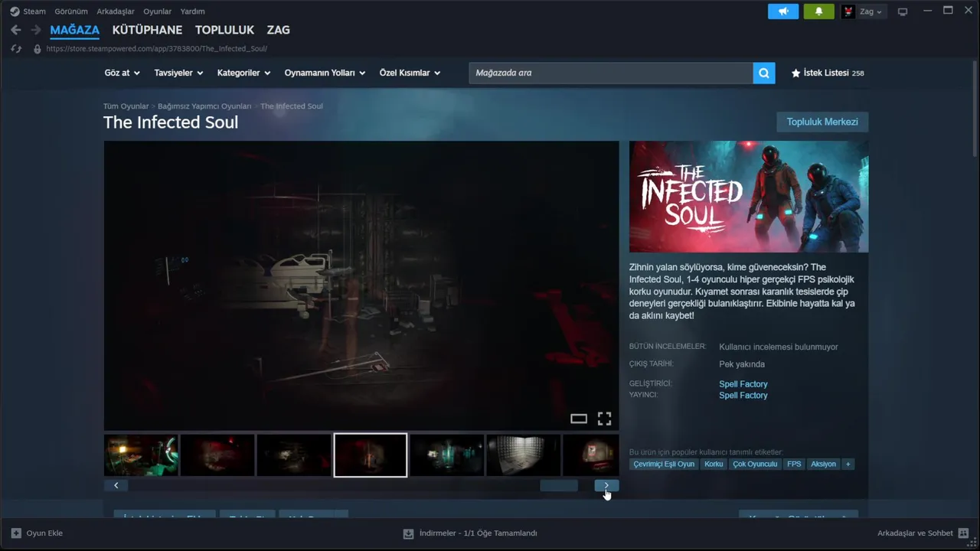
Task: Click the Çevrimiçi Eşli Oyun tag
Action: (x=664, y=464)
